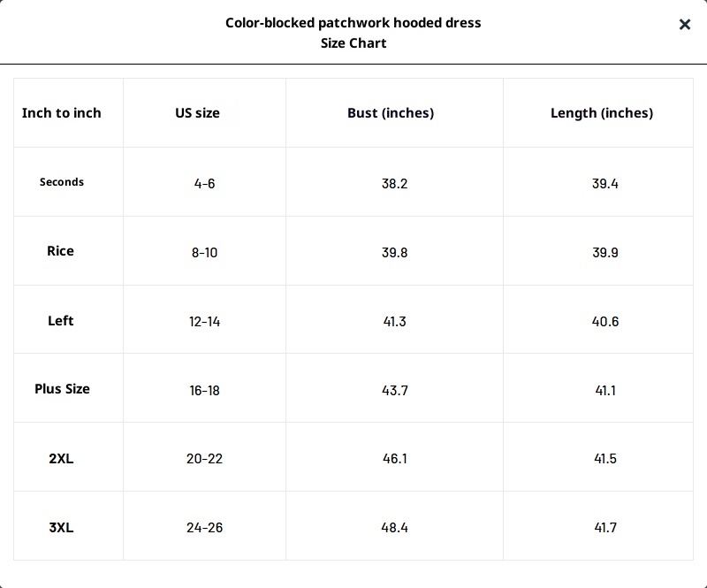The height and width of the screenshot is (588, 707).
Task: Select the '2XL' size row label
Action: click(61, 459)
